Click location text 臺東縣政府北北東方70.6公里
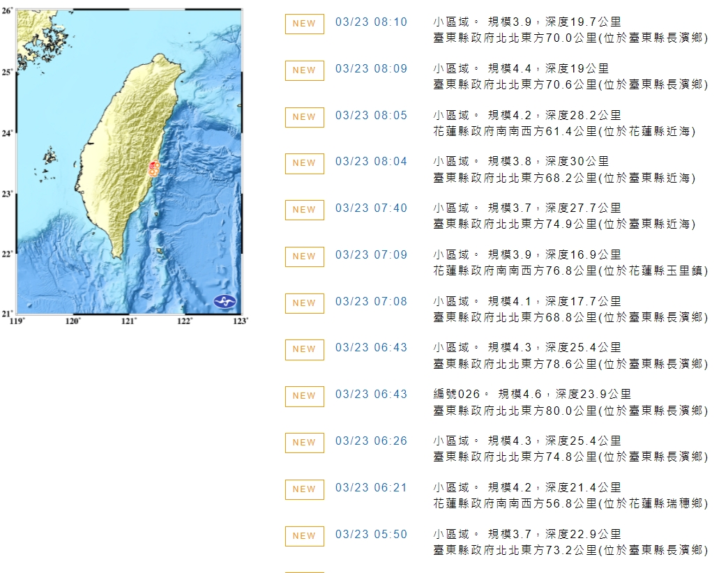The image size is (728, 573). (x=515, y=85)
